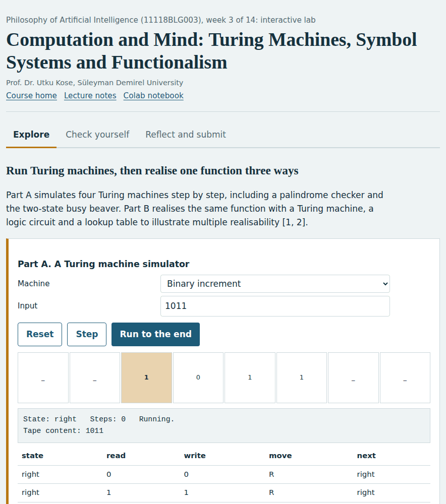
Task: Click the paragraph mentioning the palindrome checker
Action: (195, 209)
